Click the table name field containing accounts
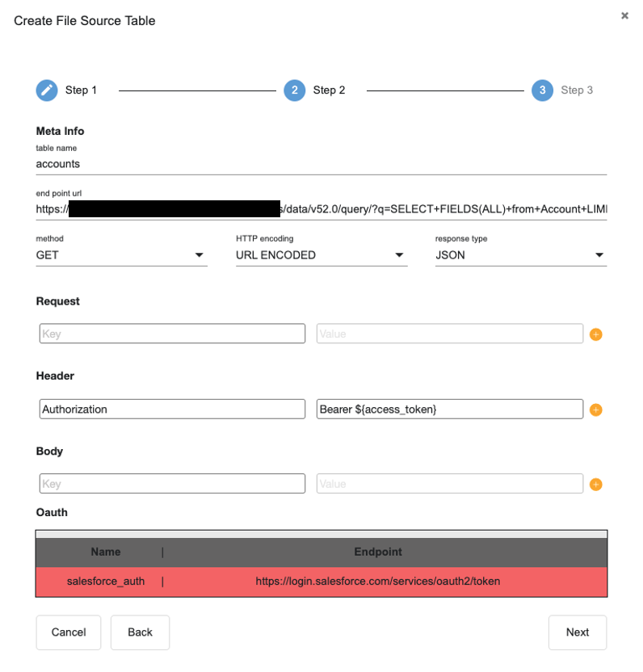This screenshot has width=643, height=672. tap(321, 164)
